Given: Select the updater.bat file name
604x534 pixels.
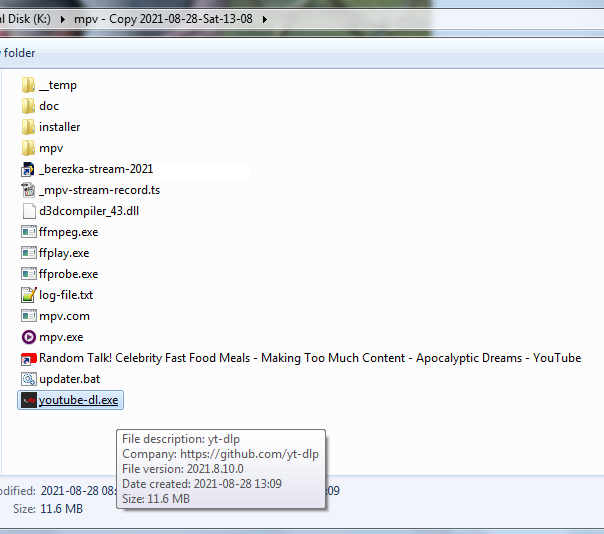Looking at the screenshot, I should point(69,379).
